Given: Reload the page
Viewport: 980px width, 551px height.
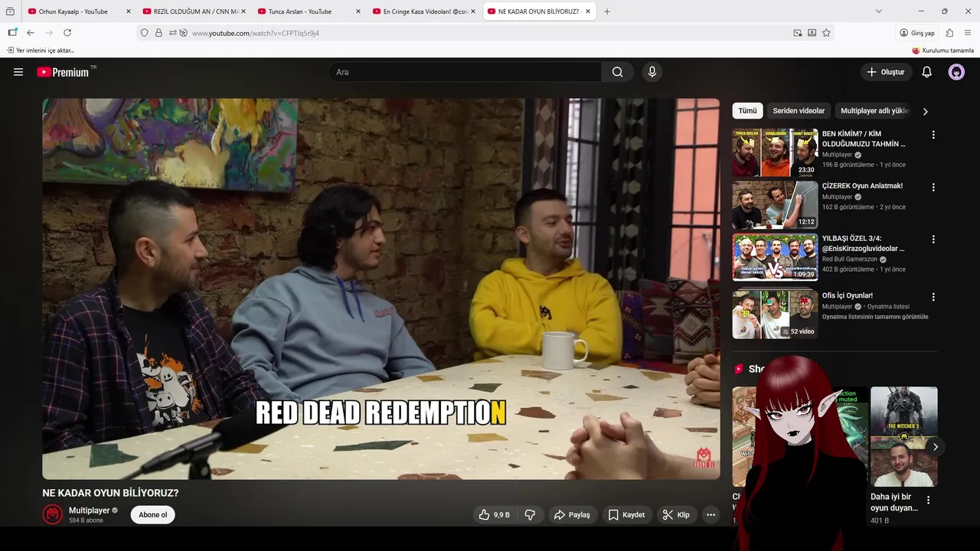Looking at the screenshot, I should (x=67, y=33).
